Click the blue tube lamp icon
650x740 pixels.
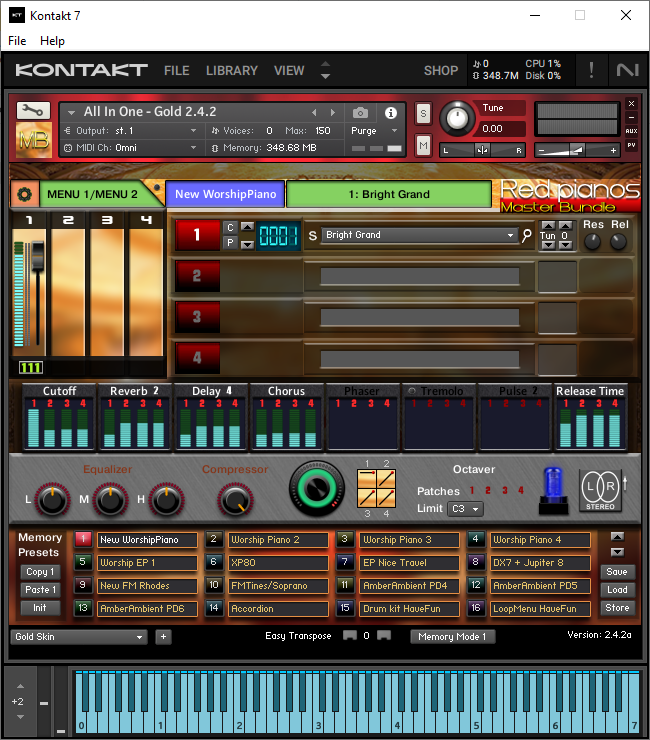553,490
